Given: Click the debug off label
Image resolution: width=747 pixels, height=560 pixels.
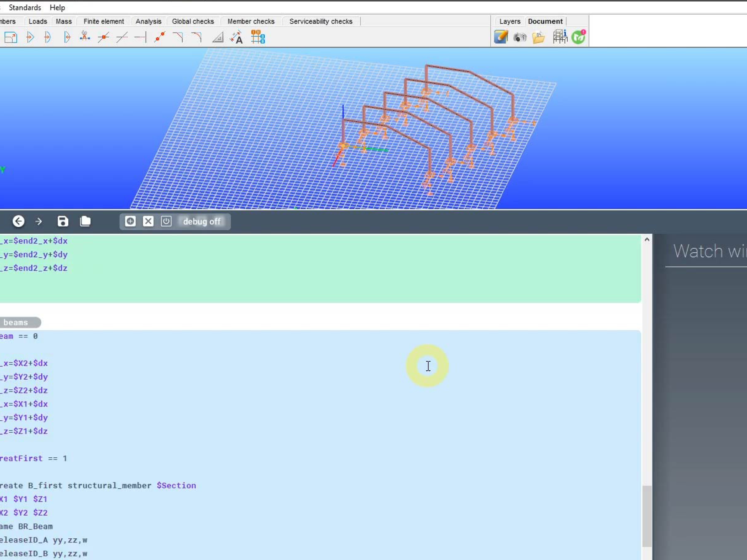Looking at the screenshot, I should (202, 222).
